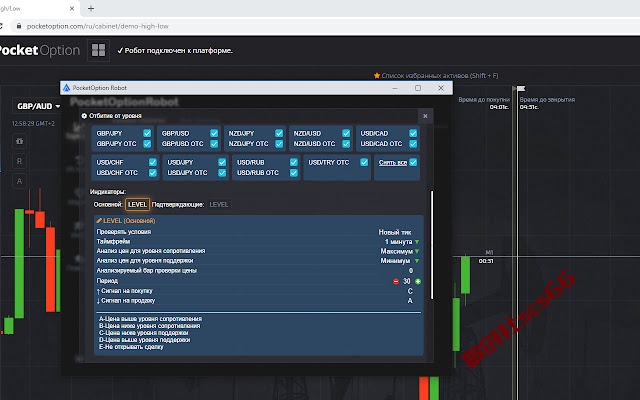Image resolution: width=640 pixels, height=400 pixels.
Task: Click the green plus icon for Период
Action: (418, 281)
